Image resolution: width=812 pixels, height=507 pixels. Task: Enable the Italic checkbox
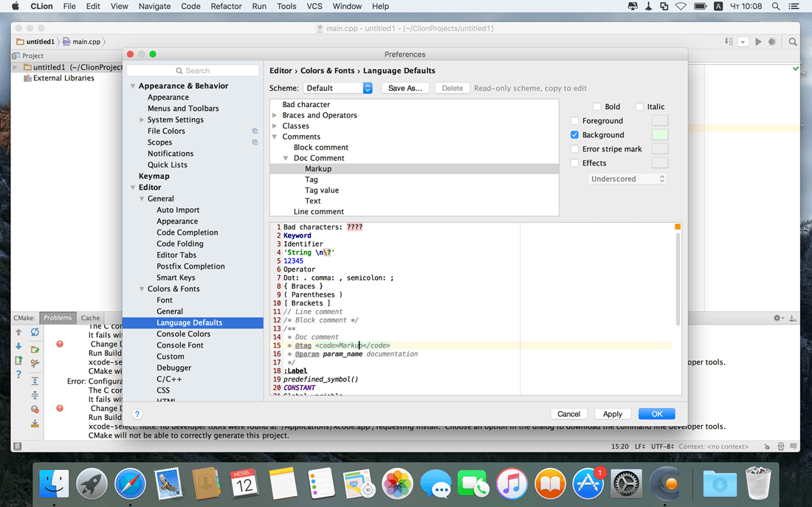(639, 107)
